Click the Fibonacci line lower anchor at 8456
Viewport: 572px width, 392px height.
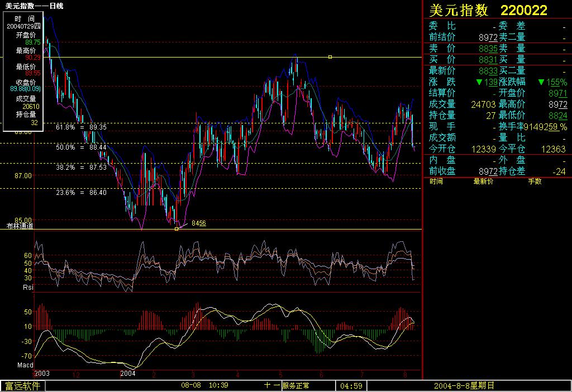click(x=177, y=229)
